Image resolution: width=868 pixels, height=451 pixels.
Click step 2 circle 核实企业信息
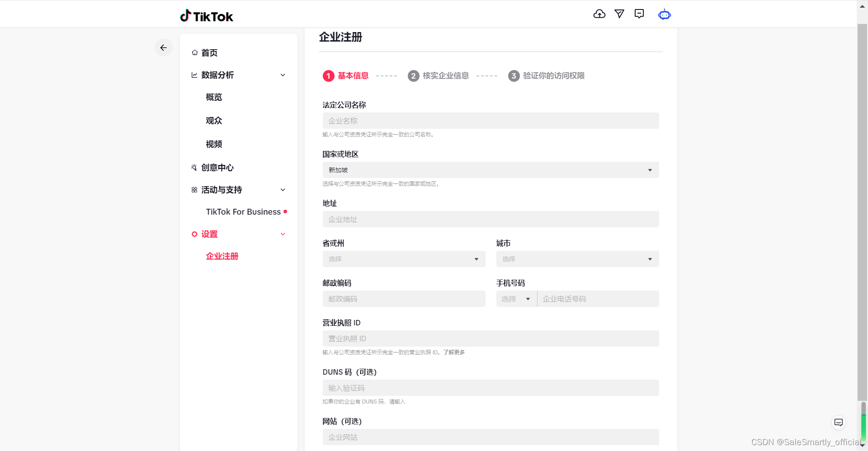pos(413,76)
